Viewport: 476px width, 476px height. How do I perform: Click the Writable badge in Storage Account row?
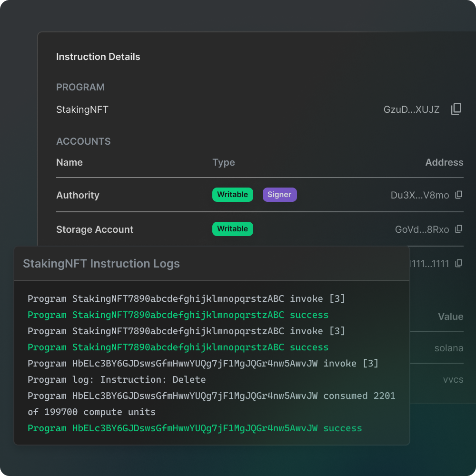pyautogui.click(x=232, y=229)
